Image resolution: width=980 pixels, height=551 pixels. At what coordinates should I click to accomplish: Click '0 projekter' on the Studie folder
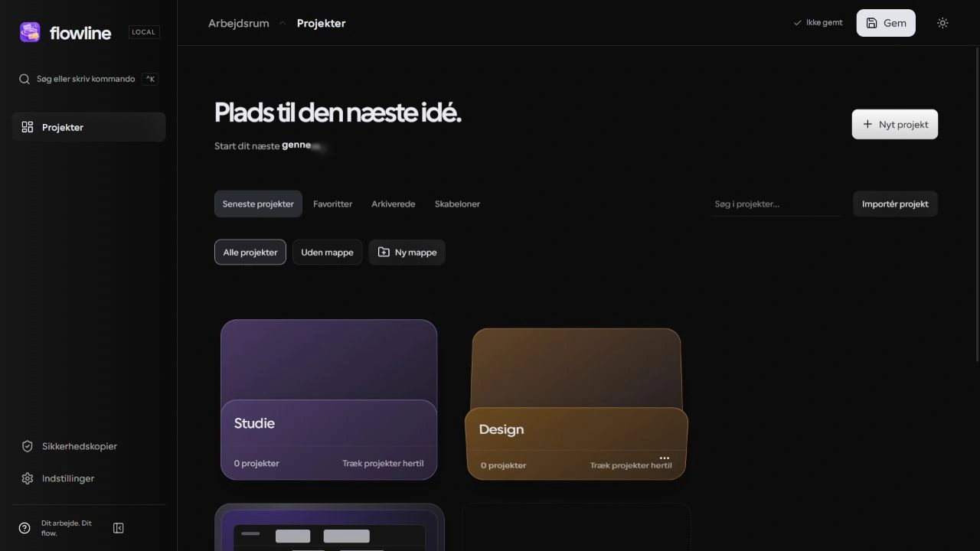pos(256,464)
